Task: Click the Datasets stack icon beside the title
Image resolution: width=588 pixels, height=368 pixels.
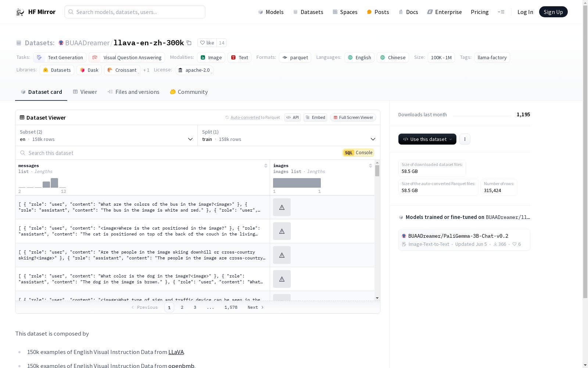Action: (x=19, y=43)
